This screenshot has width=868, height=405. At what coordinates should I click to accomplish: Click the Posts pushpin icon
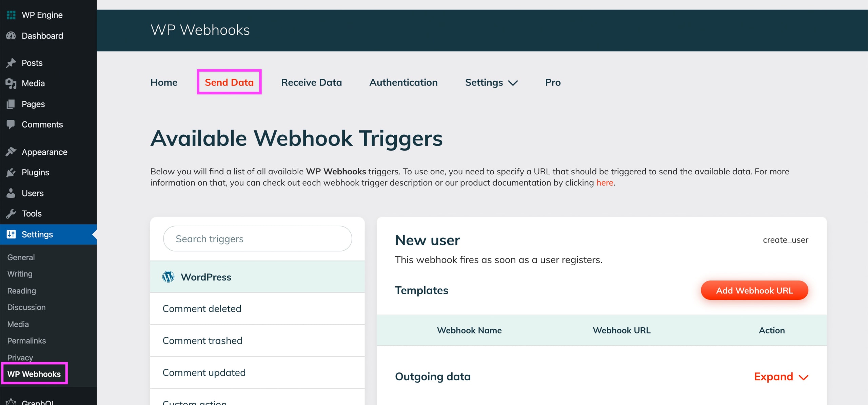11,63
